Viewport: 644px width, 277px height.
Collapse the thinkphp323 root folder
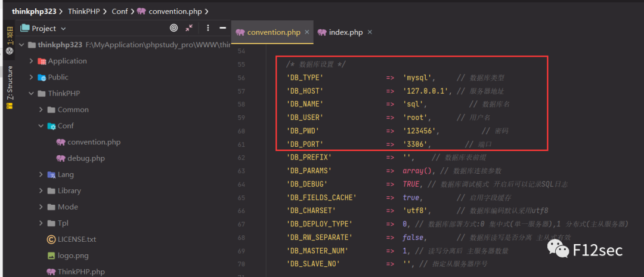(21, 45)
